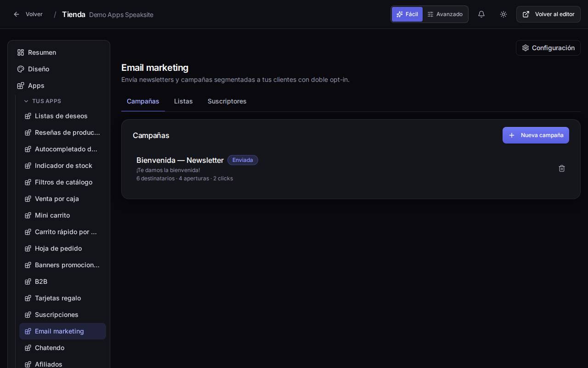Switch to the Suscriptores tab
588x368 pixels.
(x=227, y=101)
